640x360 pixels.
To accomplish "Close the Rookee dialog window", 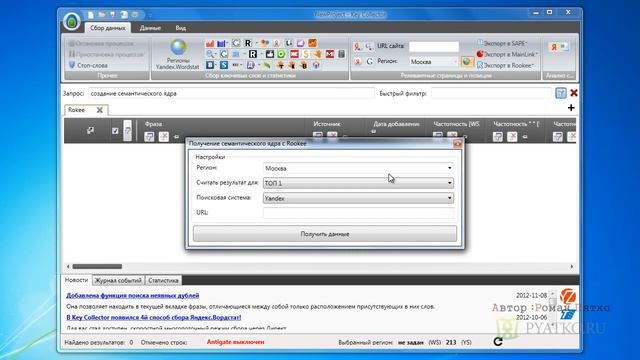I will 457,143.
